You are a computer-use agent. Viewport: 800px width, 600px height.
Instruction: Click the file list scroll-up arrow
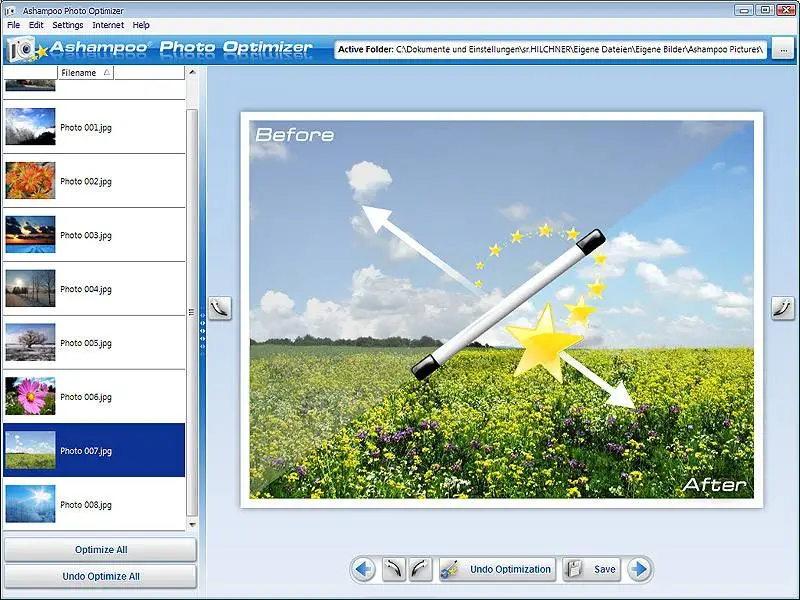point(192,72)
